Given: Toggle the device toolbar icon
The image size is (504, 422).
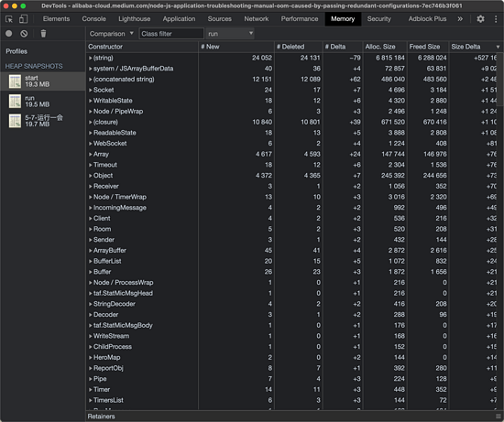Looking at the screenshot, I should point(23,19).
